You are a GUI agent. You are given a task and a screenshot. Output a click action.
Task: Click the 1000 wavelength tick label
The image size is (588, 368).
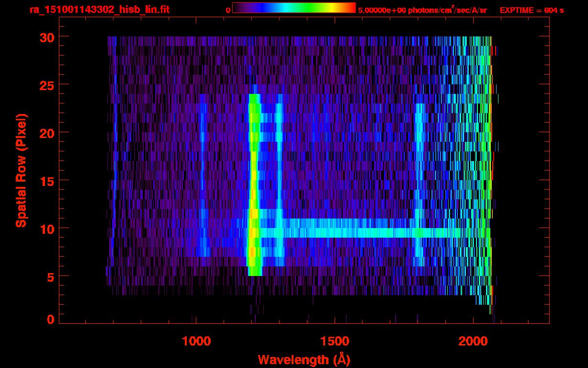click(196, 341)
